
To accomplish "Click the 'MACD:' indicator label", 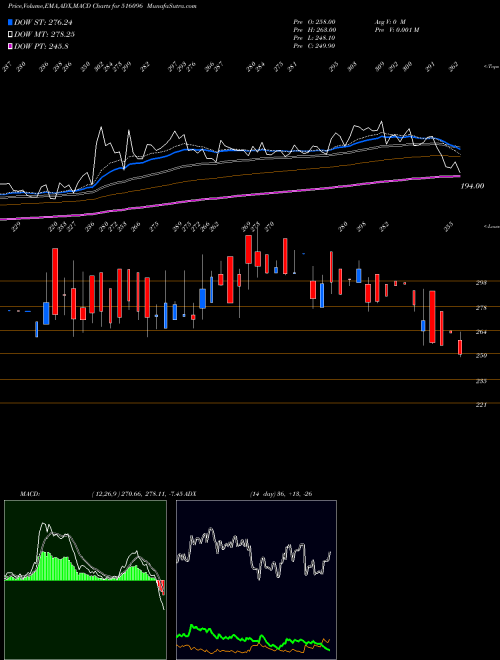I will tap(29, 494).
